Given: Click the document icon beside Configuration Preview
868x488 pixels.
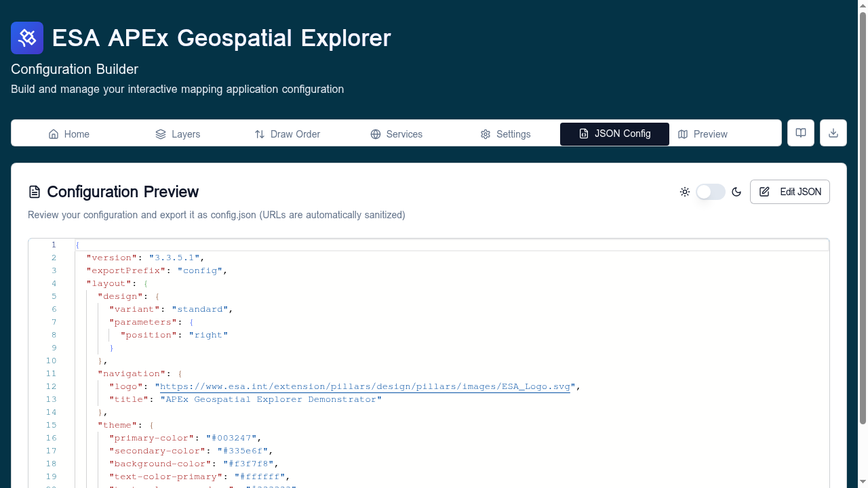Looking at the screenshot, I should coord(35,192).
